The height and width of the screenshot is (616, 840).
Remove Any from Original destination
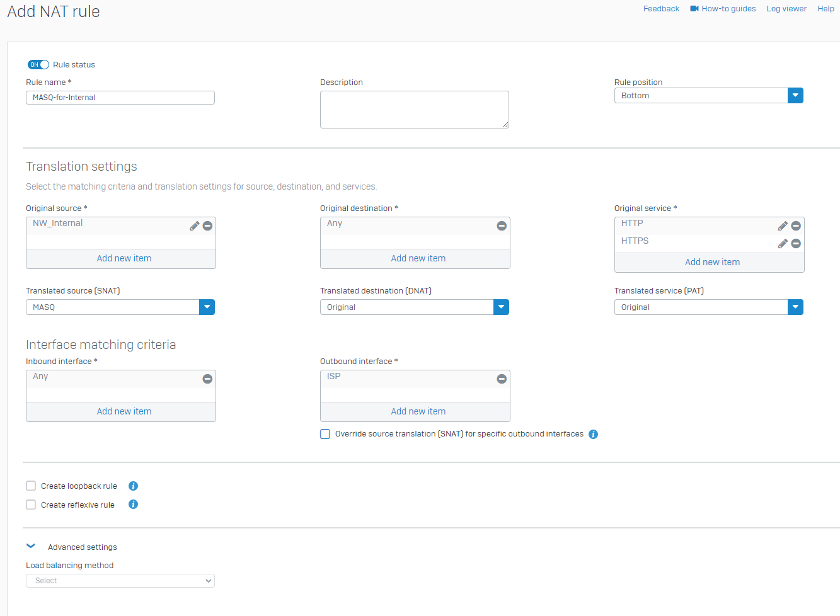click(502, 226)
